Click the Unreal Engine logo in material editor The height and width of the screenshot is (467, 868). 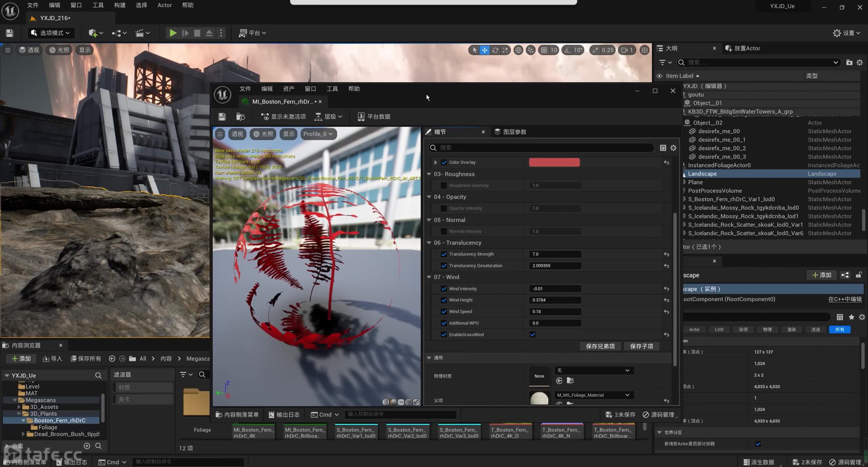[x=222, y=94]
